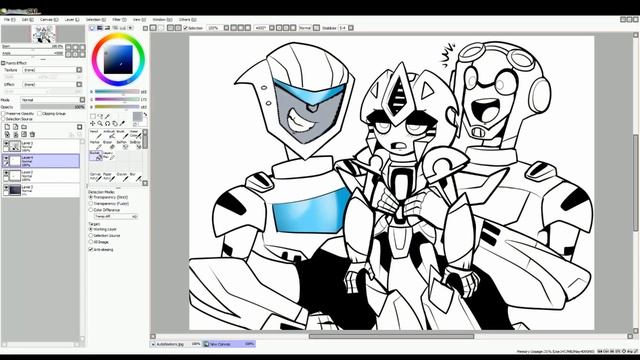Open the layer blending Mode dropdown
Screen dimensions: 640x360
pyautogui.click(x=82, y=100)
